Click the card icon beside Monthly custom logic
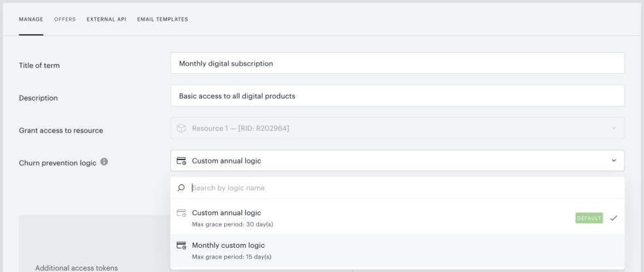Screen dimensions: 644x272 click(181, 245)
